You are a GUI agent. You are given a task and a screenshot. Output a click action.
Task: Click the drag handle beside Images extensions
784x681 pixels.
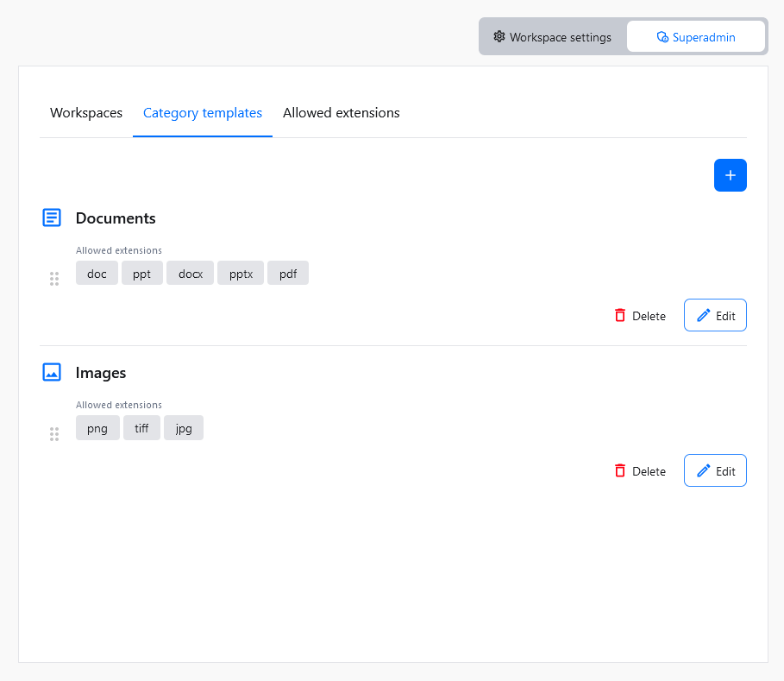(x=54, y=434)
